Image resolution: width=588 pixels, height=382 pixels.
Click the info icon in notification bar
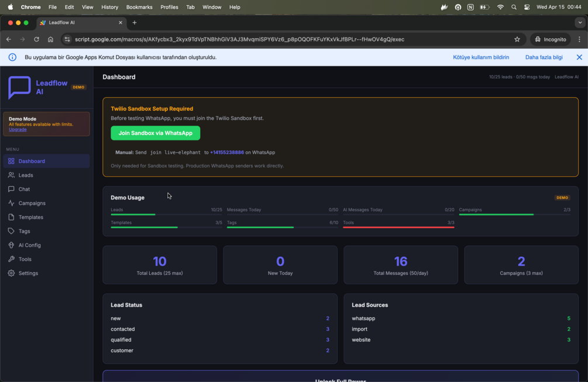(x=12, y=57)
